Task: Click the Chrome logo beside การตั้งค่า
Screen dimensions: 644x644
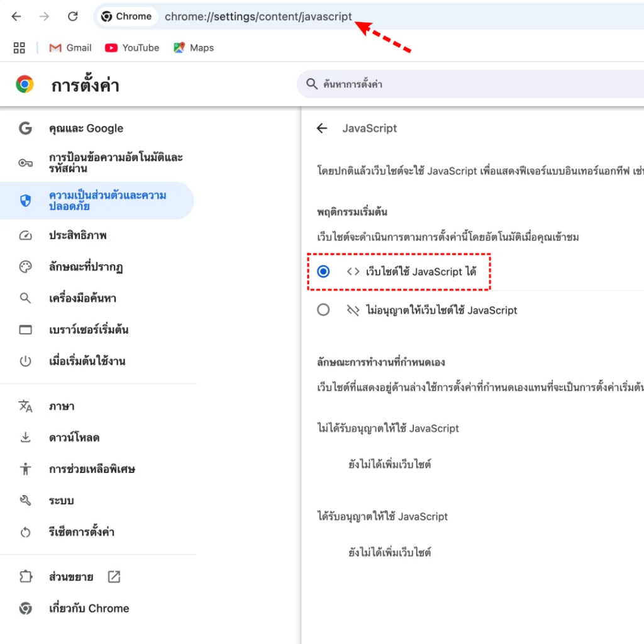Action: tap(25, 84)
